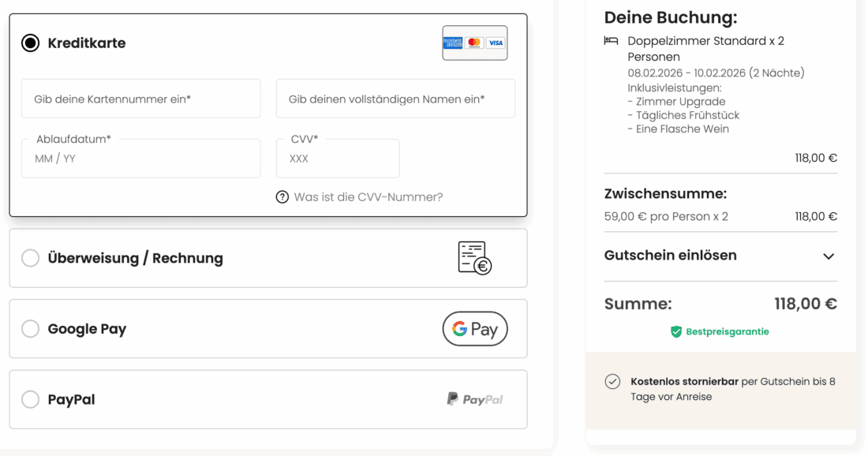The image size is (868, 456).
Task: Focus the Ablaufdatum MM / YY field
Action: [140, 159]
